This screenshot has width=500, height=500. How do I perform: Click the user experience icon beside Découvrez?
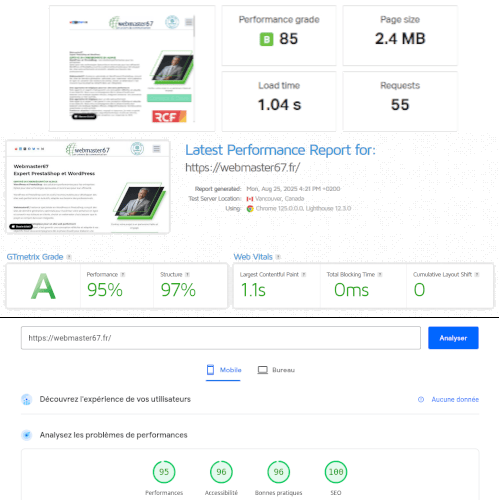coord(27,399)
